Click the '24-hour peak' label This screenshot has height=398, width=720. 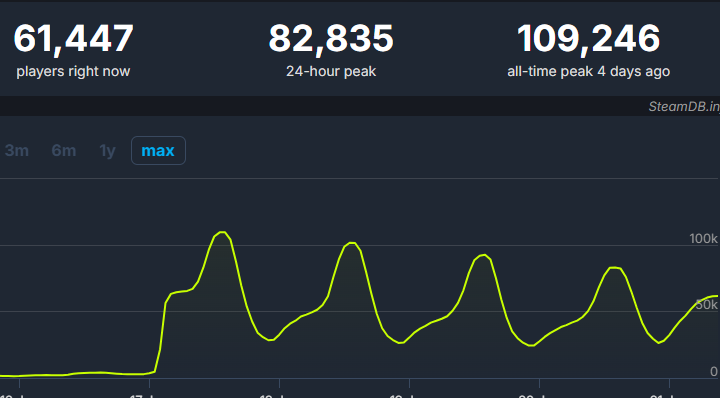(331, 71)
